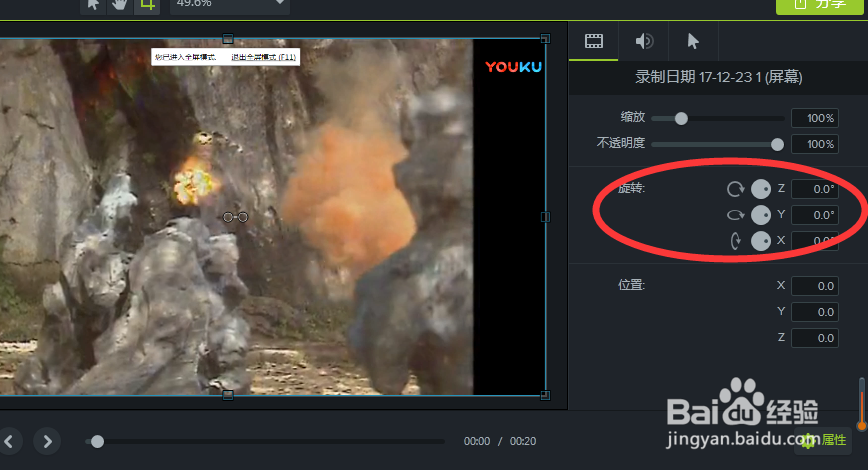
Task: Edit the scale 100% value field
Action: 815,118
